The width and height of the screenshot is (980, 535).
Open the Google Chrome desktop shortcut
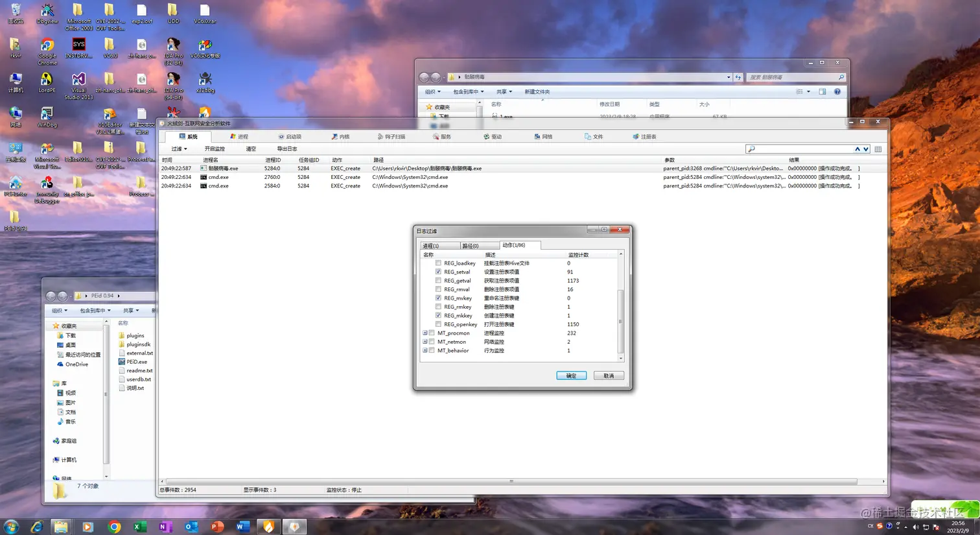coord(47,52)
